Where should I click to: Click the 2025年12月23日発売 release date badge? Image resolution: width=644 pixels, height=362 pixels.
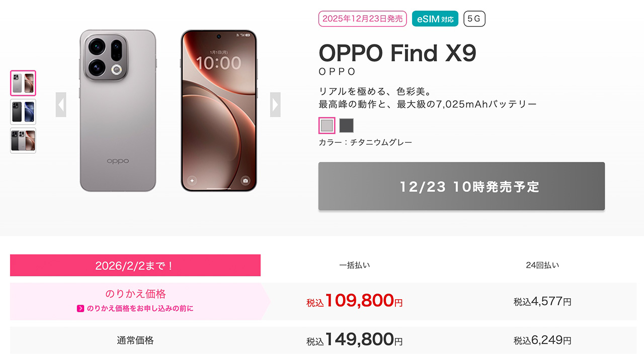click(x=362, y=19)
